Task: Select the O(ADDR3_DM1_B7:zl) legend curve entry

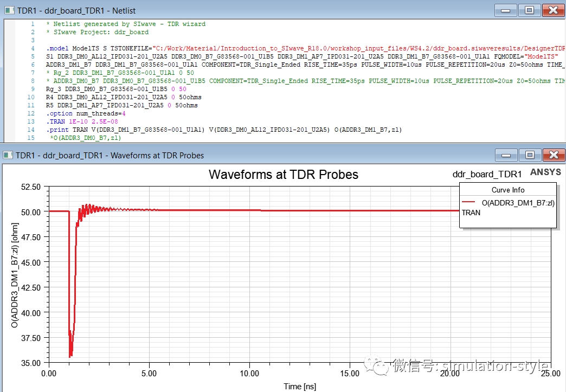Action: click(518, 203)
